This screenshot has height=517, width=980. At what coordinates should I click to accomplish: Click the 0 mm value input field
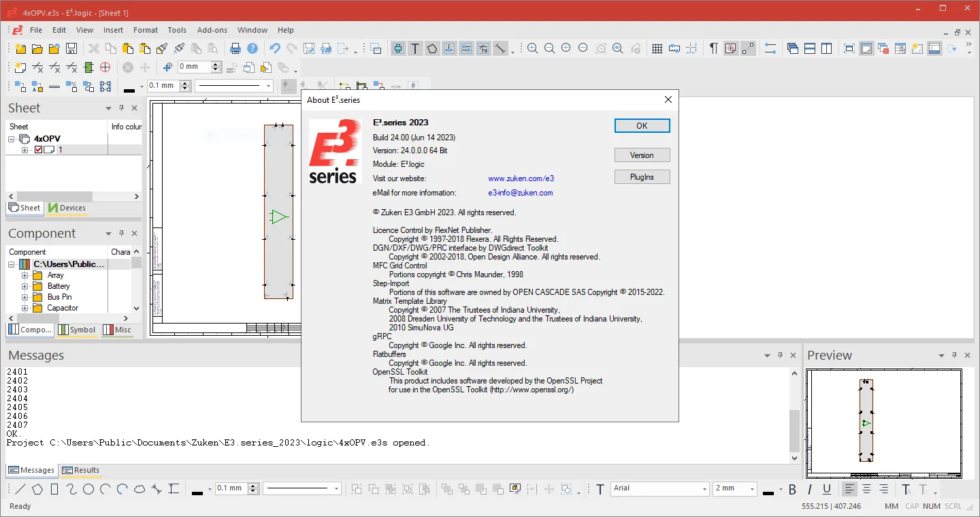pos(194,67)
